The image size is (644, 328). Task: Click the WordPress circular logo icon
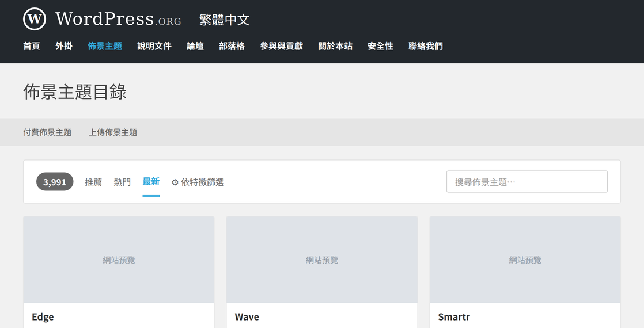(x=35, y=19)
